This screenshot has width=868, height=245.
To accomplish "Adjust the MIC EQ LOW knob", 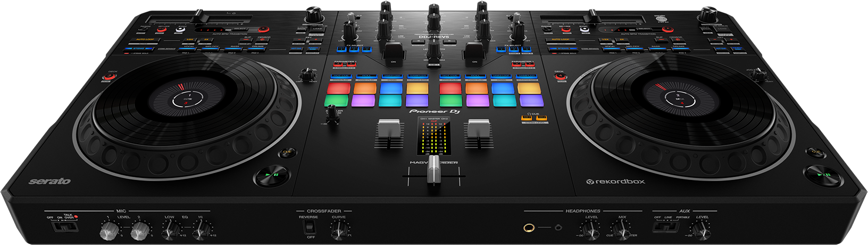I will click(x=170, y=230).
